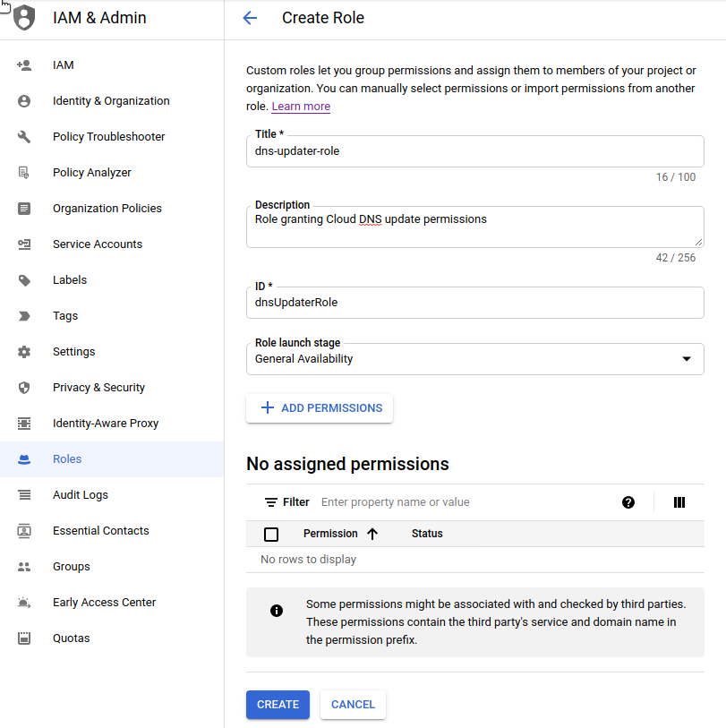The width and height of the screenshot is (726, 728).
Task: Select Quotas in the sidebar
Action: coord(71,638)
